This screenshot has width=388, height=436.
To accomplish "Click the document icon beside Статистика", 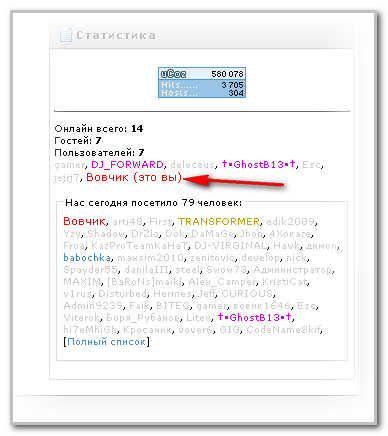I will tap(66, 34).
